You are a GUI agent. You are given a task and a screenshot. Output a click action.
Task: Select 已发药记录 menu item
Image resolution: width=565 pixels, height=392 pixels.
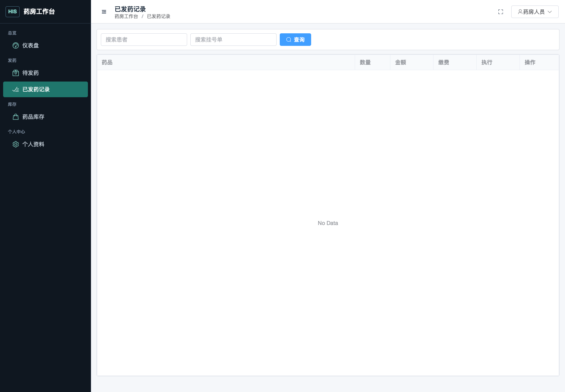(46, 89)
